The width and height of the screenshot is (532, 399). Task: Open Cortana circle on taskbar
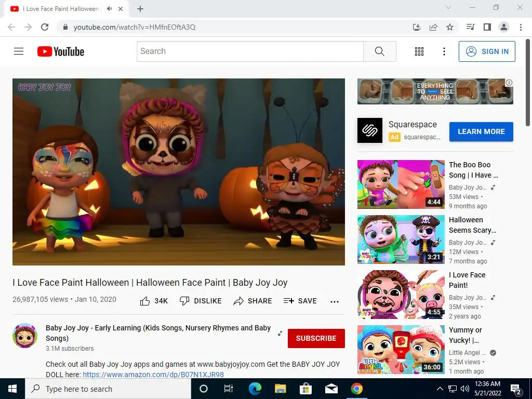203,389
